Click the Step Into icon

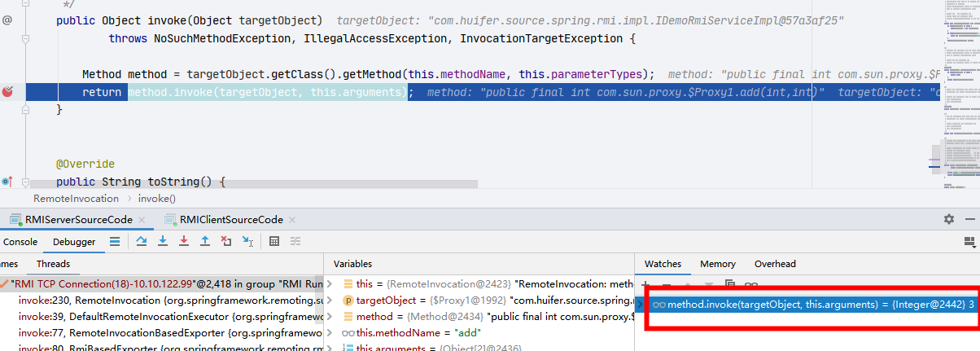(x=163, y=241)
